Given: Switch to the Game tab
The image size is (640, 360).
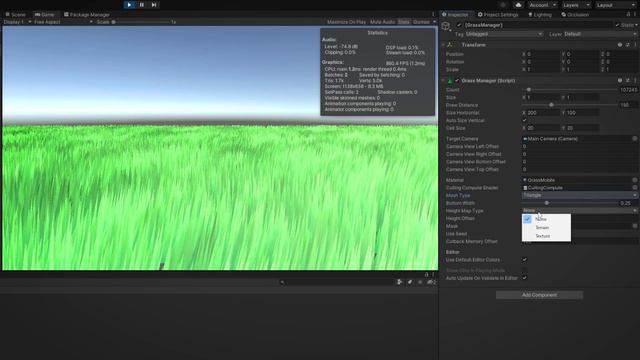Looking at the screenshot, I should pos(44,15).
